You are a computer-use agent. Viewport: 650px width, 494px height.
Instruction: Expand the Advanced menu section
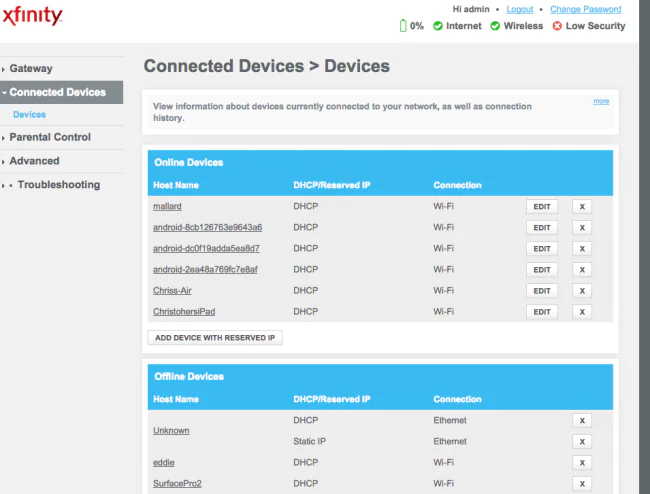pos(34,161)
